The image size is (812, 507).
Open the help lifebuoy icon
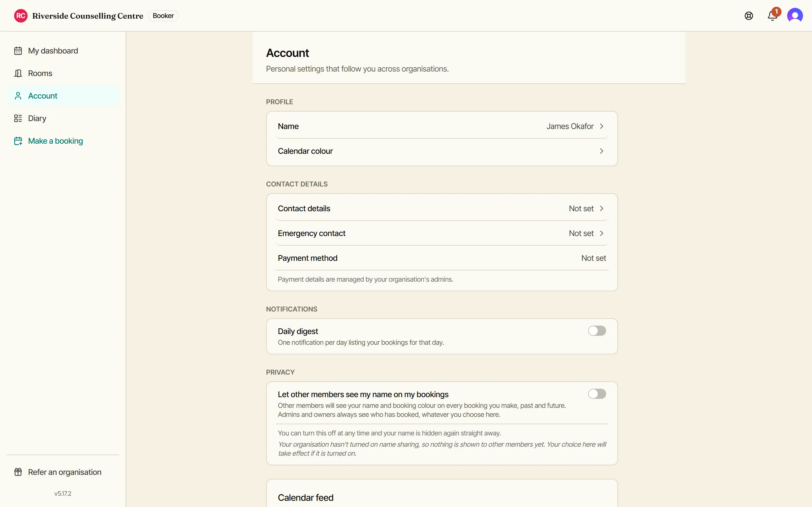pyautogui.click(x=749, y=16)
